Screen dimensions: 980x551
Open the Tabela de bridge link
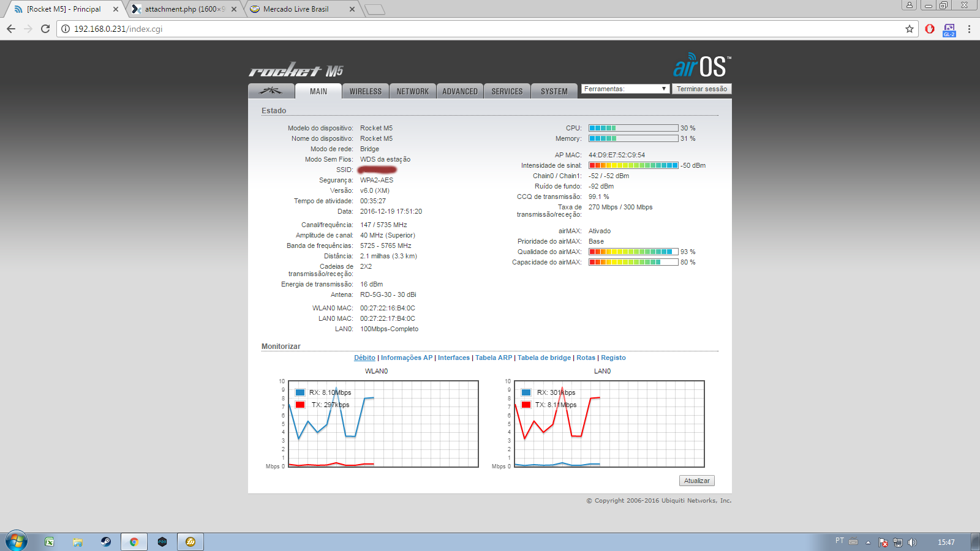point(544,358)
